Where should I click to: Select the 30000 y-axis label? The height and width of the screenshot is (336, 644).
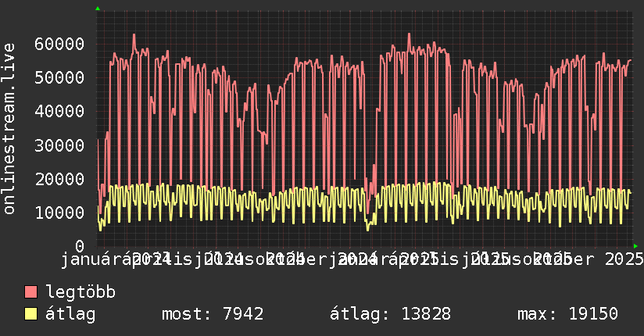coord(61,145)
